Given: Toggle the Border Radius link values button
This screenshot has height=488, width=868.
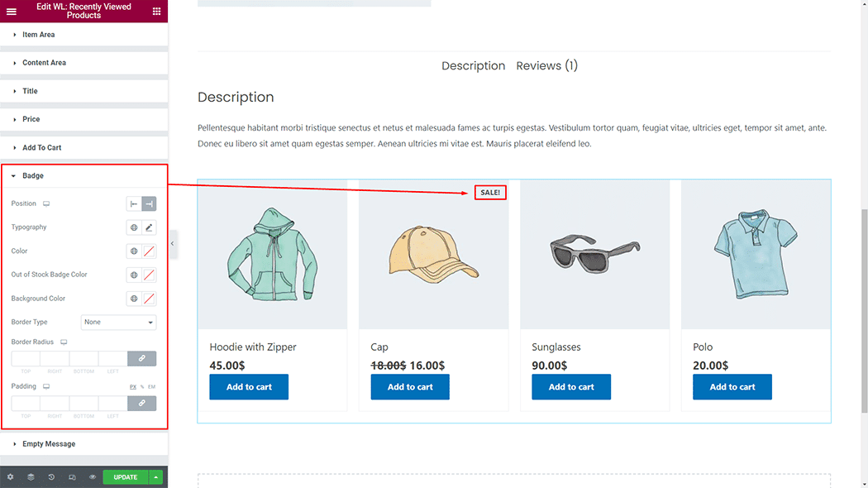Looking at the screenshot, I should click(x=141, y=359).
